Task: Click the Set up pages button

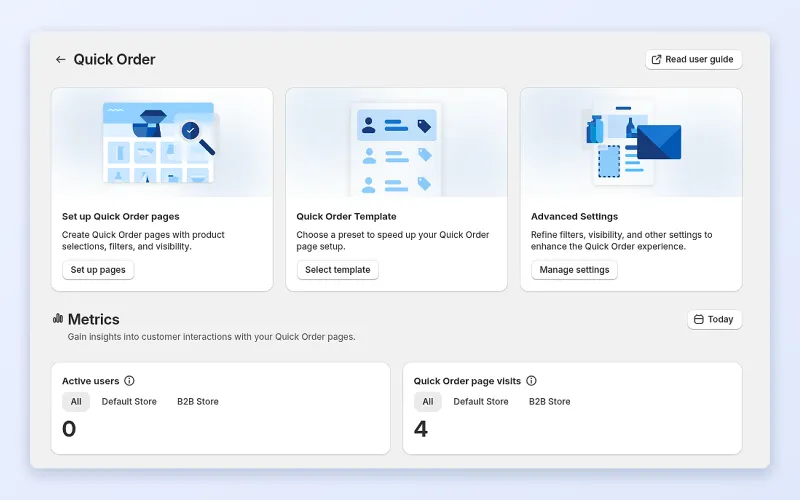Action: tap(98, 270)
